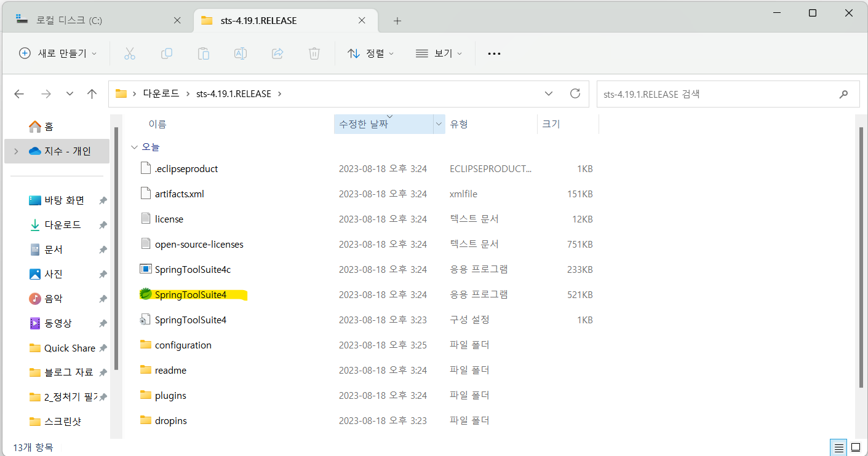868x456 pixels.
Task: Click the Copy icon in toolbar
Action: tap(166, 53)
